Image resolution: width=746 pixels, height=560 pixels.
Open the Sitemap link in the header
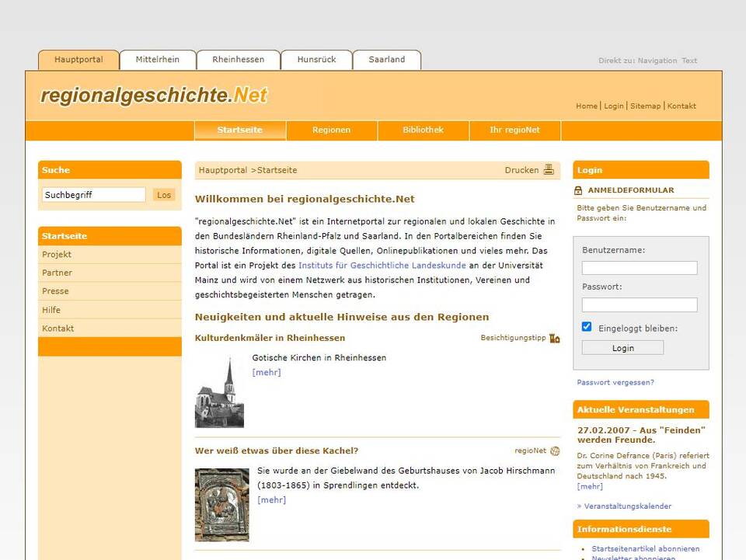(x=646, y=106)
